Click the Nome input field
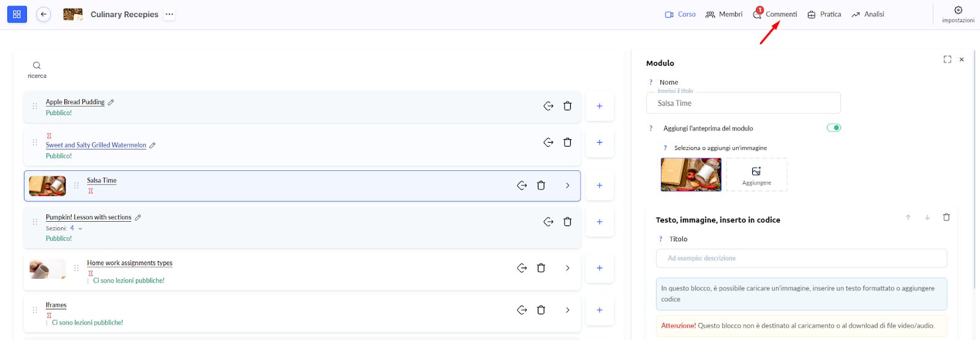 (x=743, y=104)
